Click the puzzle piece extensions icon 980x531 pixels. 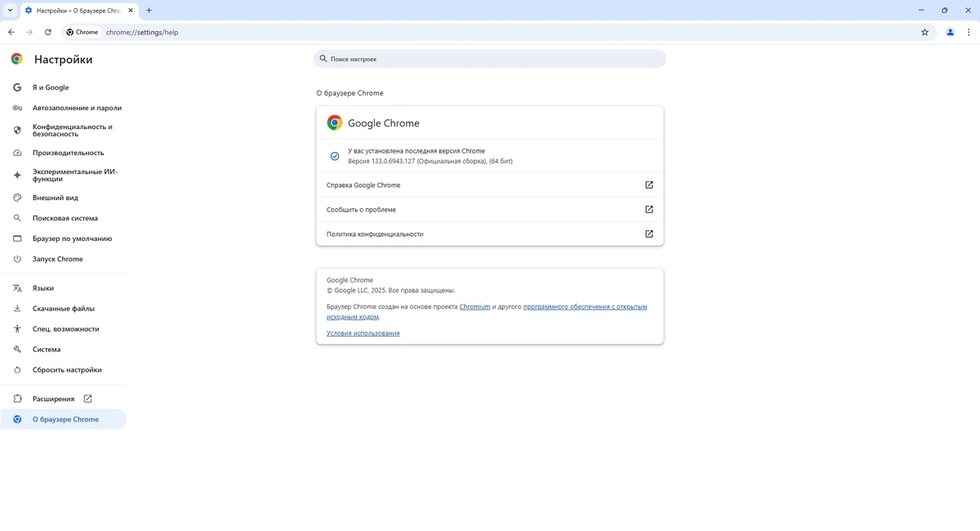pyautogui.click(x=17, y=399)
